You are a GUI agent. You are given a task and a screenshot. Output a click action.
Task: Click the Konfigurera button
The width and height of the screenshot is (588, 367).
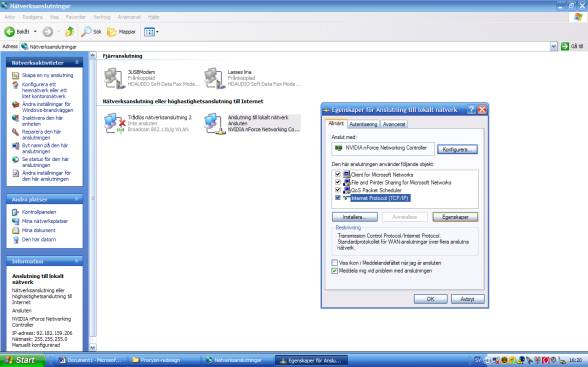pyautogui.click(x=457, y=149)
